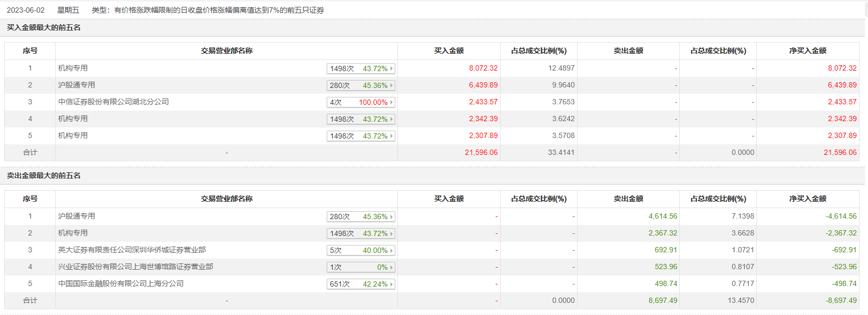Expand the 1498次 box in buy table row 1
The width and height of the screenshot is (868, 315).
[360, 68]
